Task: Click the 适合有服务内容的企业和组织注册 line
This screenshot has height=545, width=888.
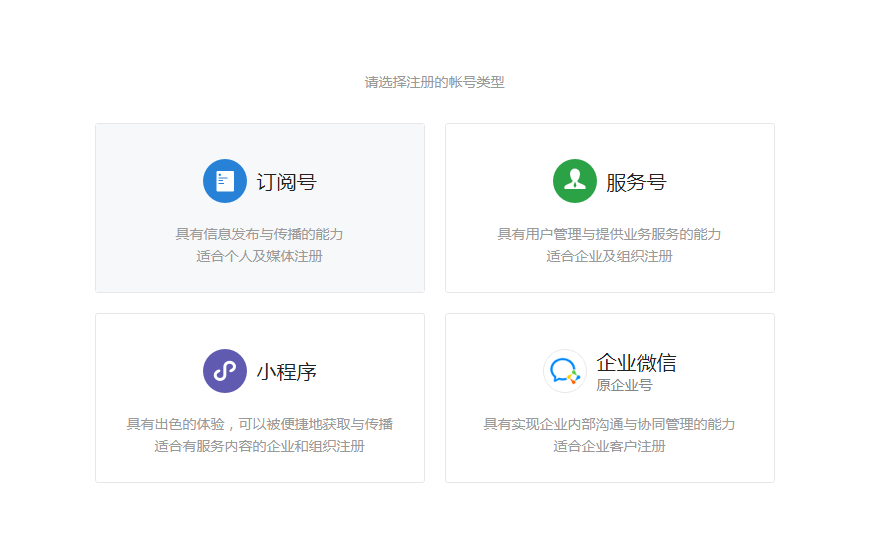Action: click(x=259, y=446)
